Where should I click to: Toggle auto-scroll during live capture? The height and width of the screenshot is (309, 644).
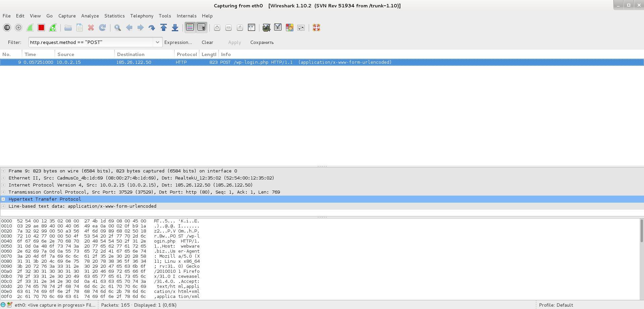click(201, 28)
